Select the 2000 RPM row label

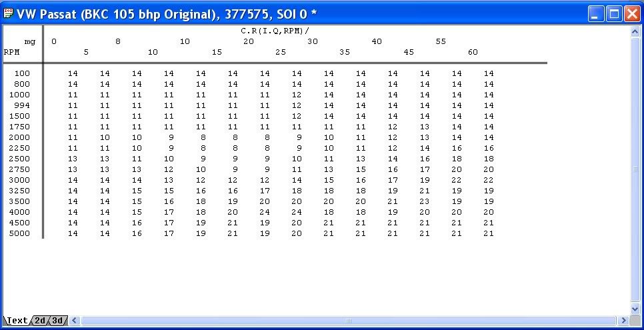click(x=20, y=138)
